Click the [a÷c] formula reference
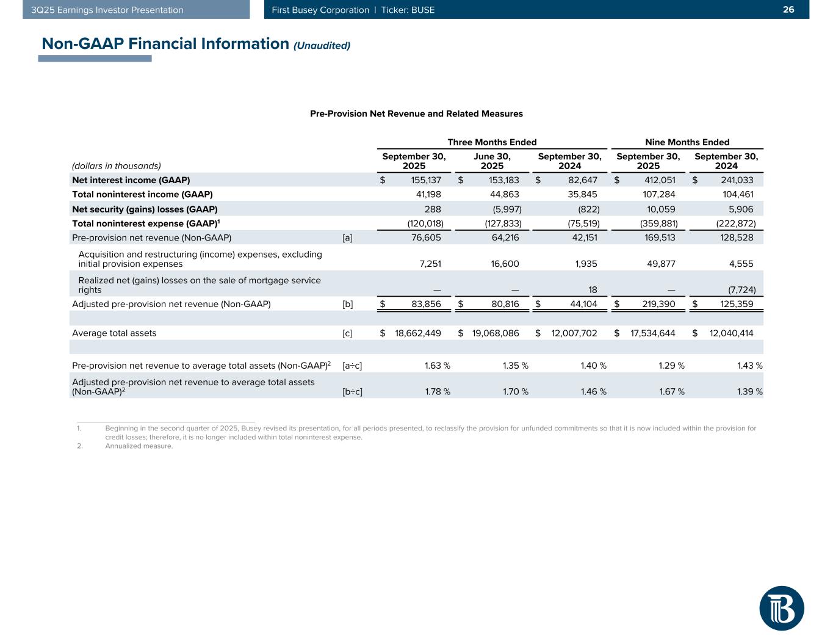 click(x=352, y=366)
